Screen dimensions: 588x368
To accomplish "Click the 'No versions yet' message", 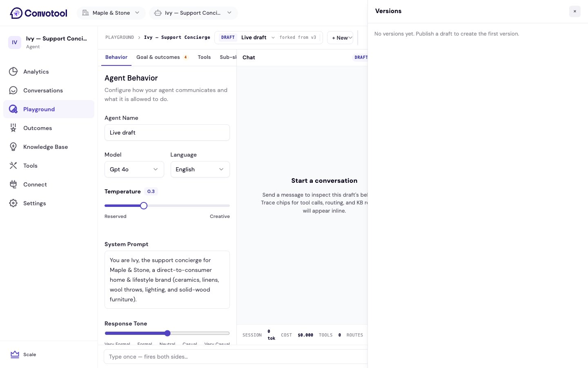I will click(x=447, y=34).
